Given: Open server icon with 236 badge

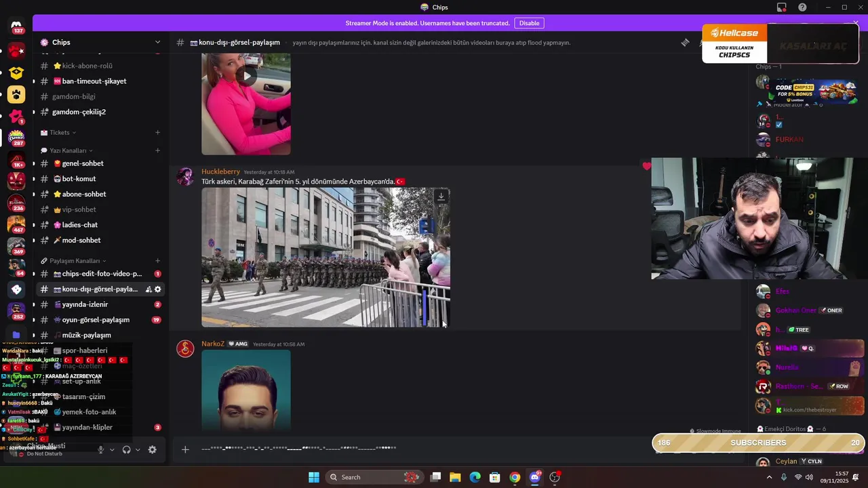Looking at the screenshot, I should [16, 203].
